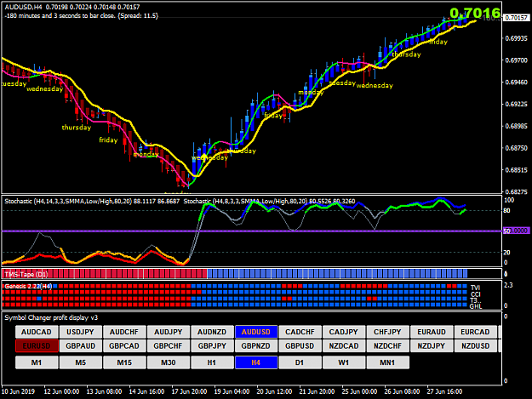Load the NZDCAD chart
Image resolution: width=532 pixels, height=399 pixels.
(x=344, y=346)
